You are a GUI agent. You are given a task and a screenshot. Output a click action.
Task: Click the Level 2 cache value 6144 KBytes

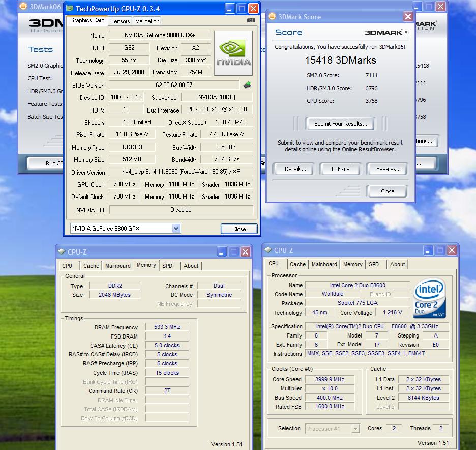point(424,398)
